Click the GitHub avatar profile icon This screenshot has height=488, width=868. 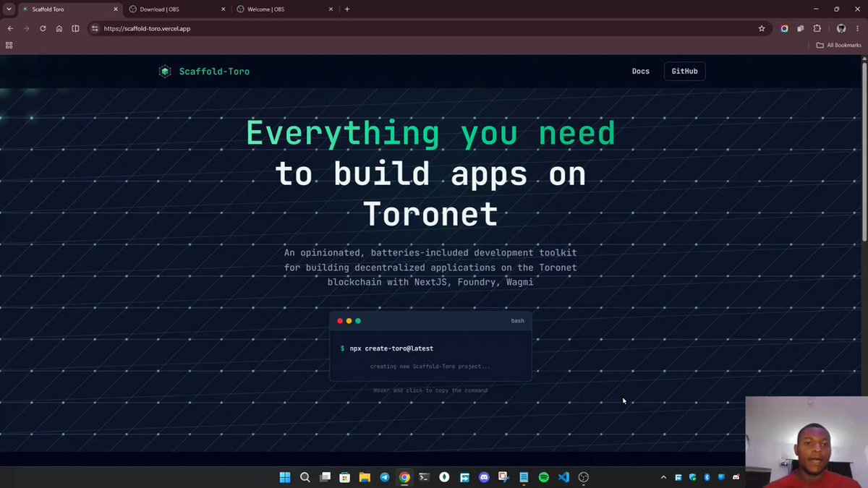point(841,28)
